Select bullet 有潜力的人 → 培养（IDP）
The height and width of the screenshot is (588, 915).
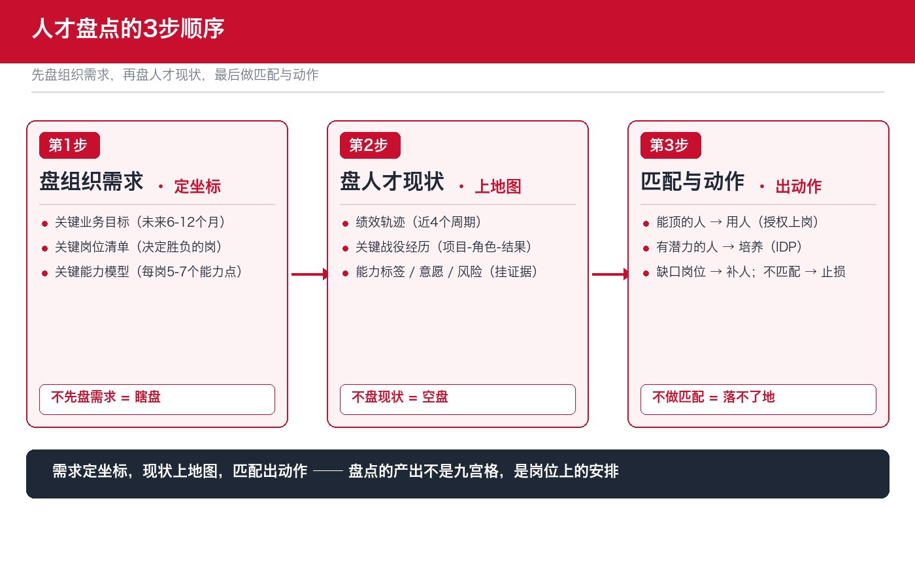722,247
